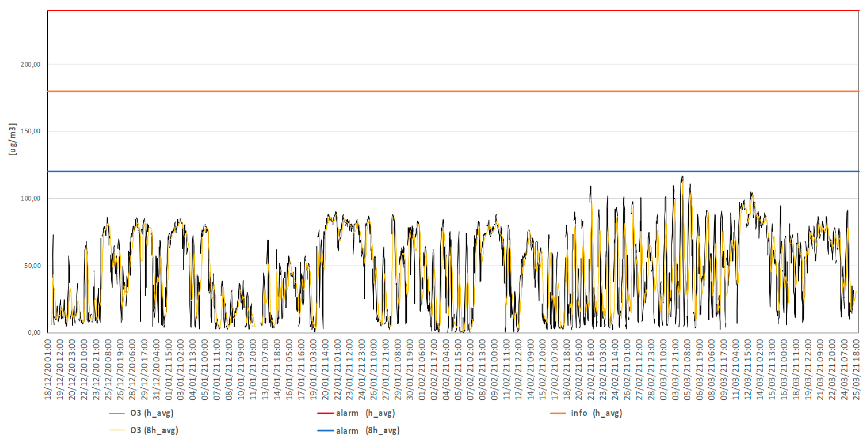Click blue line swatch beside alarm (8h_avg)
This screenshot has height=444, width=868.
point(325,431)
